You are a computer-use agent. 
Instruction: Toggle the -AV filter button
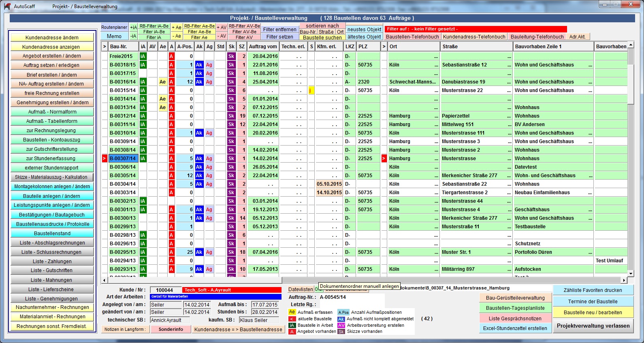221,36
